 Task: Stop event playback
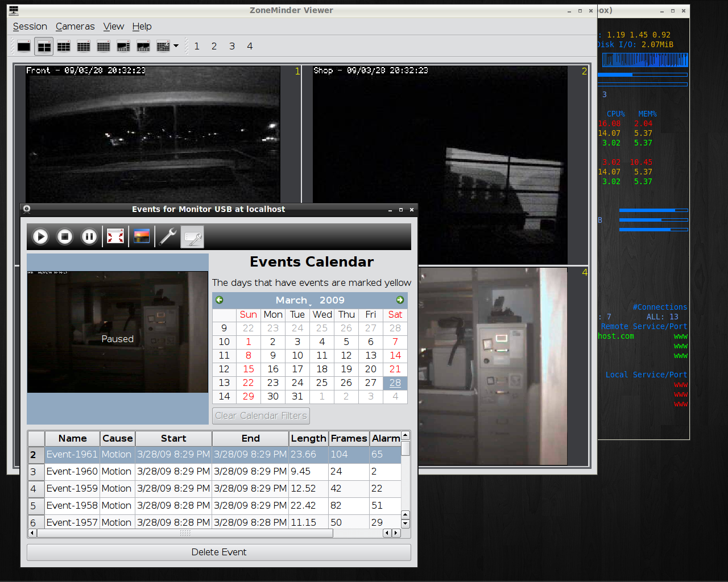point(65,236)
